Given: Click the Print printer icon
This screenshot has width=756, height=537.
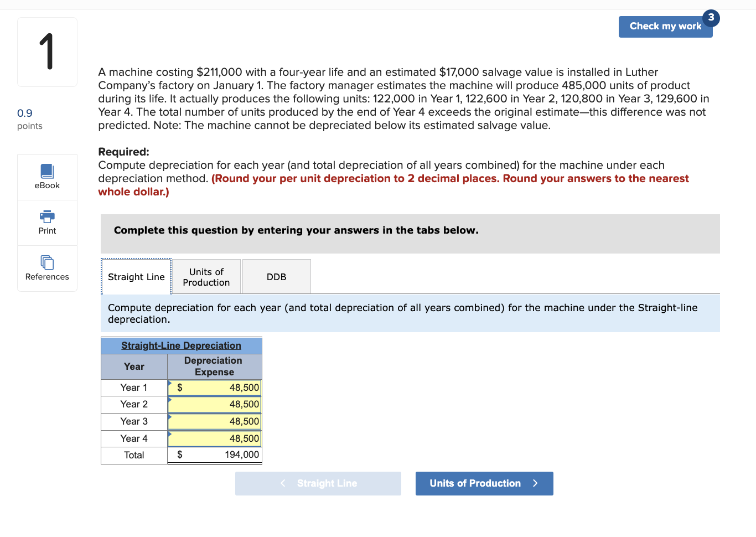Looking at the screenshot, I should [x=47, y=216].
